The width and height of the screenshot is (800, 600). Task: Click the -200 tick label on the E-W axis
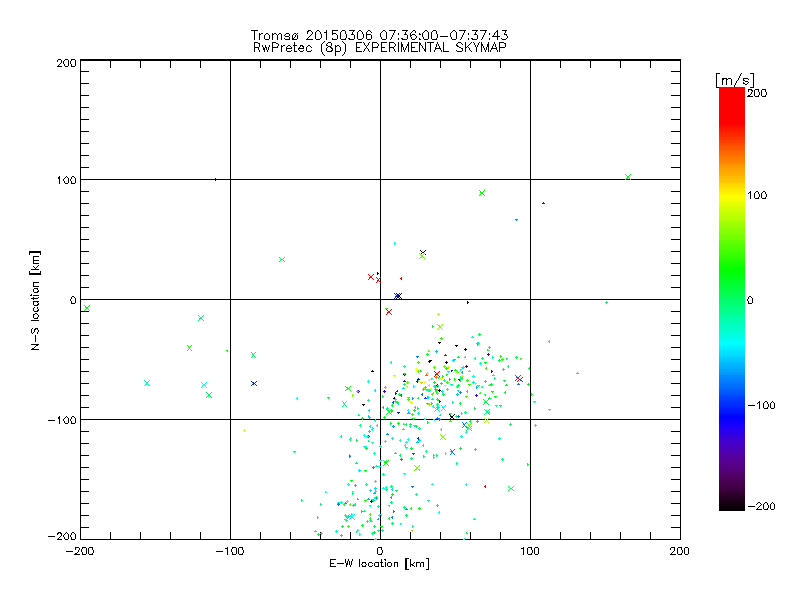80,551
